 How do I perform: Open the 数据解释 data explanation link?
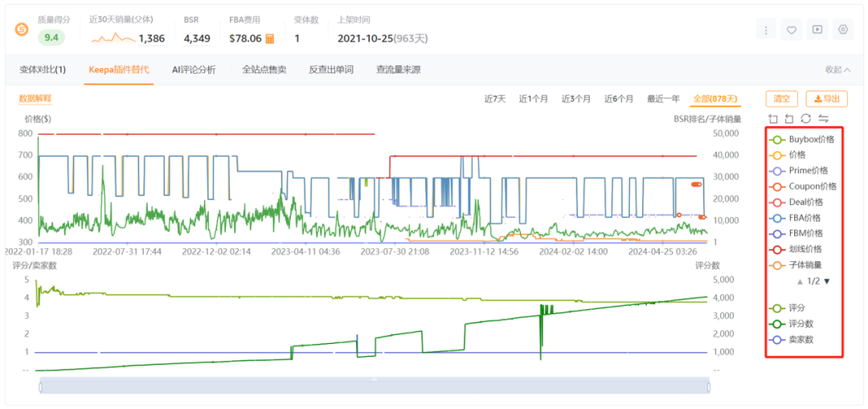[x=35, y=99]
